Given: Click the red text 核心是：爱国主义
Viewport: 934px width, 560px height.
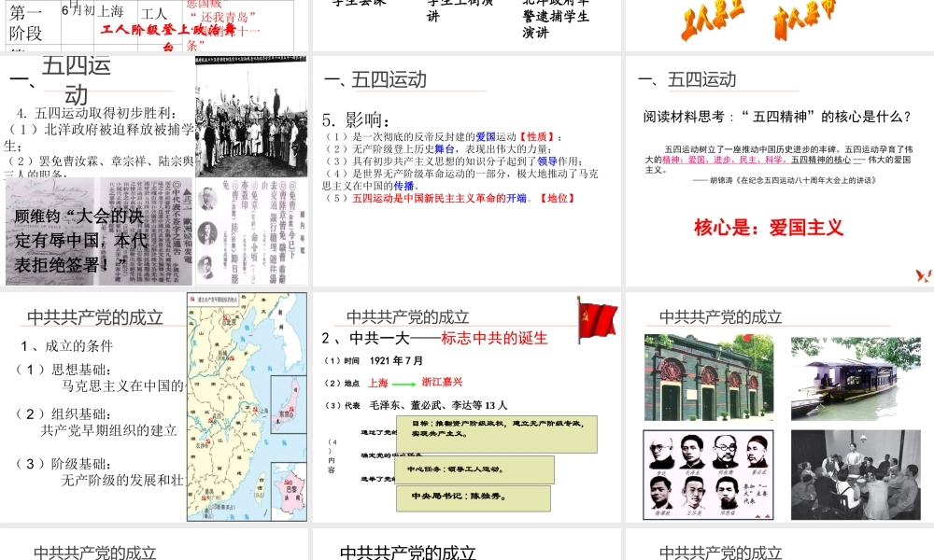Looking at the screenshot, I should (x=769, y=228).
